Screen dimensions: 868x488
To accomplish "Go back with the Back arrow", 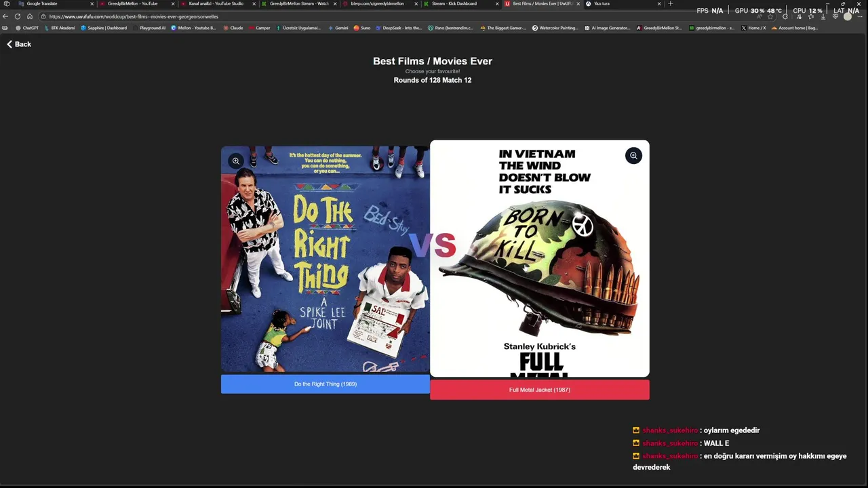I will point(19,44).
